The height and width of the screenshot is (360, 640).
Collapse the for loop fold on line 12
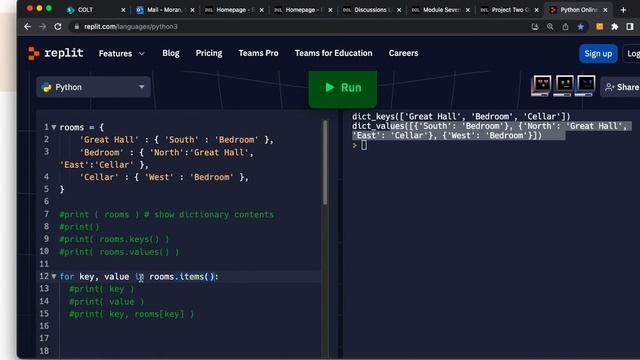[x=54, y=277]
